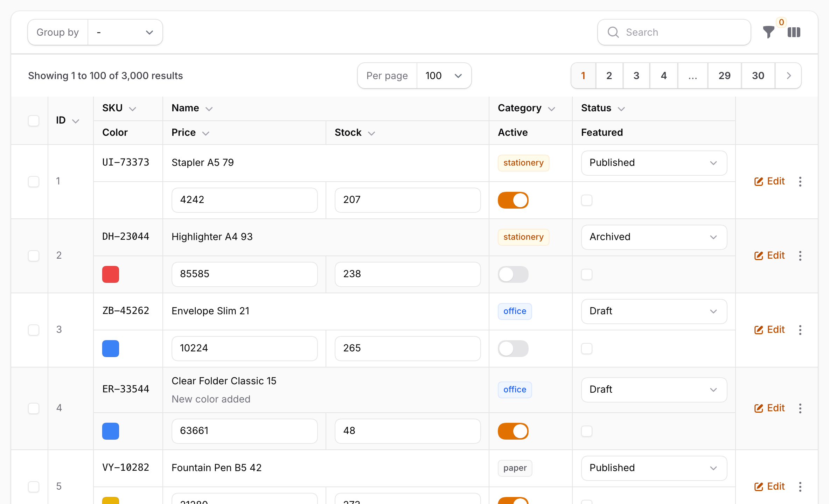This screenshot has width=829, height=504.
Task: Click red color swatch for Highlighter A4 93
Action: click(111, 274)
